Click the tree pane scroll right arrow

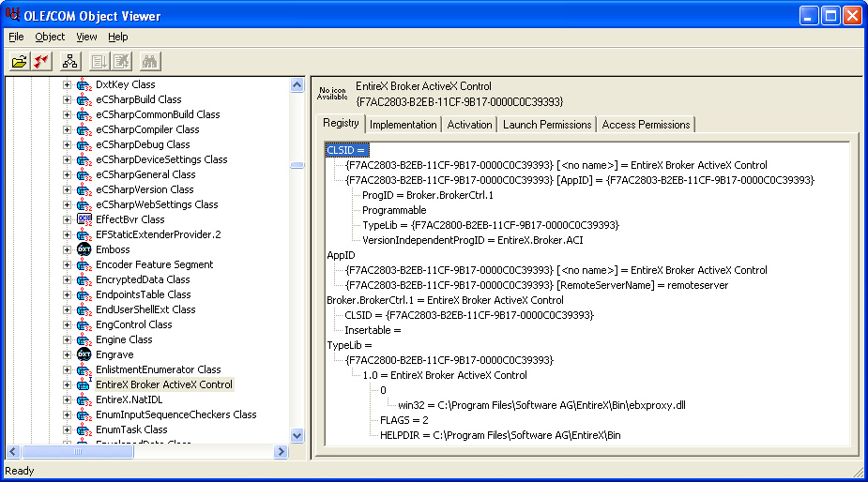281,452
